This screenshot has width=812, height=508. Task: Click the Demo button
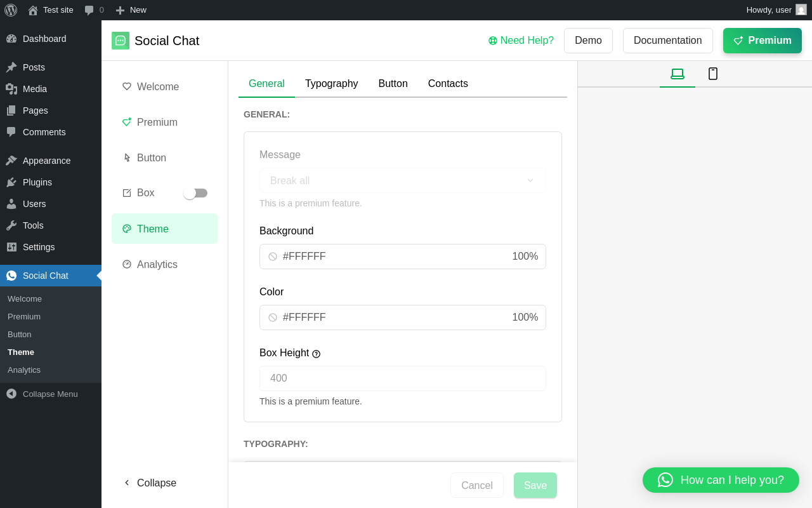pyautogui.click(x=588, y=41)
